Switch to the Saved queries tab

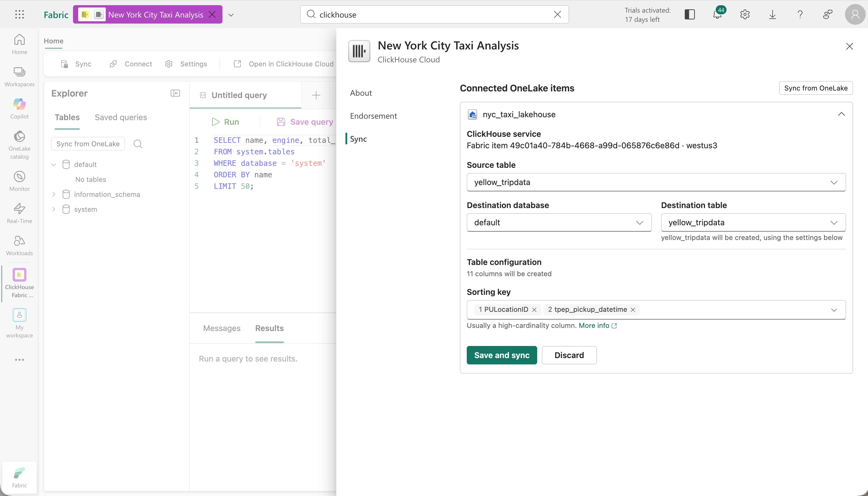(121, 117)
